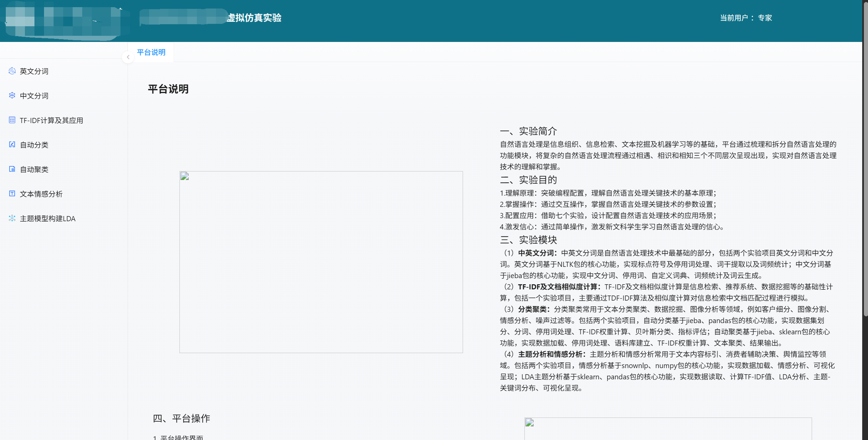Click the broken image beside 实验简介

pyautogui.click(x=321, y=262)
